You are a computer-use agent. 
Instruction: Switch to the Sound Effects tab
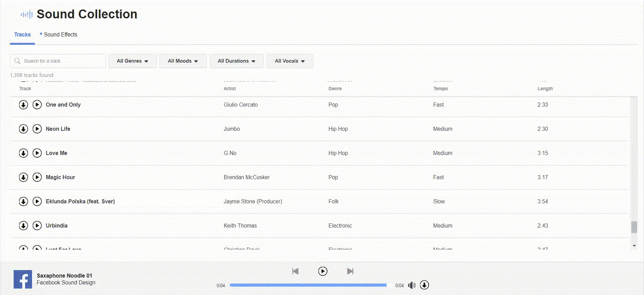coord(60,35)
